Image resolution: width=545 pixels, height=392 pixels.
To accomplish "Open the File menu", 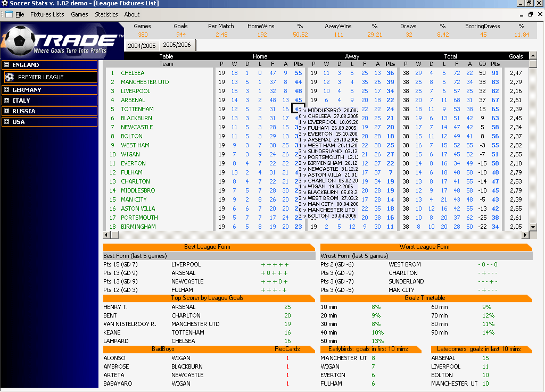I will point(20,14).
